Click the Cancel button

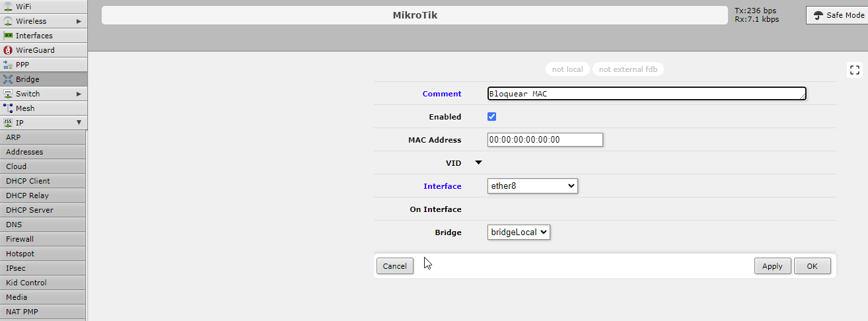pos(394,266)
